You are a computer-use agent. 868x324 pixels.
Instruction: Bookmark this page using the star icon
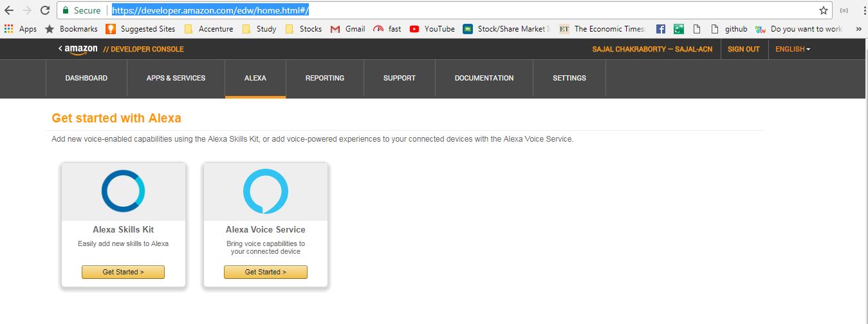(823, 10)
